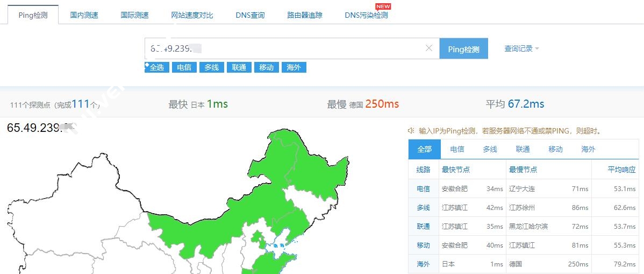This screenshot has width=644, height=274.
Task: Select the 联通 tab in results table
Action: [x=523, y=149]
